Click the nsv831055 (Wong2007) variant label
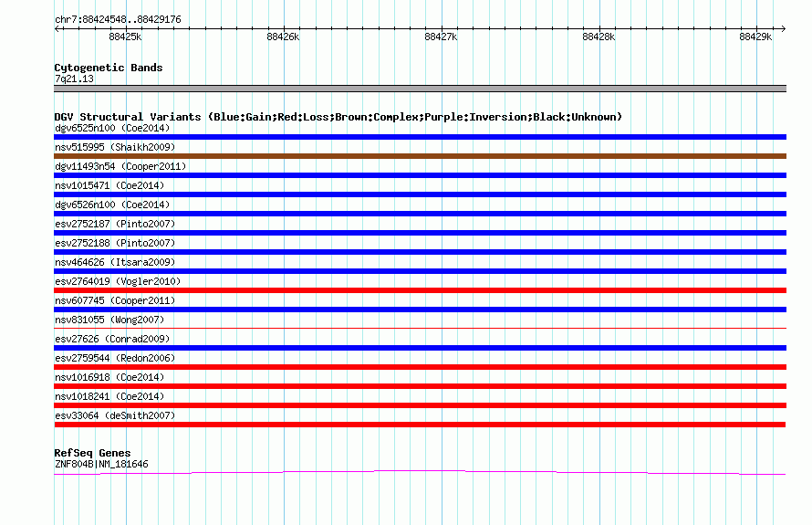This screenshot has height=525, width=812. (109, 320)
